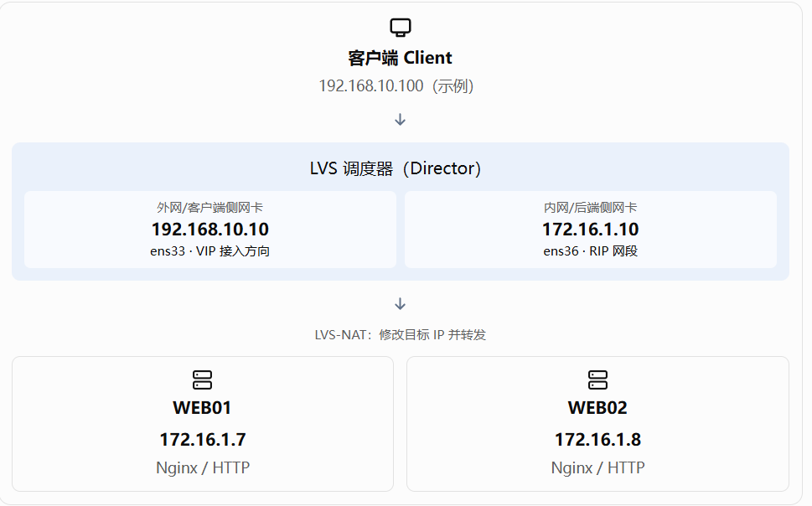This screenshot has height=506, width=812.
Task: Click the WEB01 server icon
Action: 202,379
